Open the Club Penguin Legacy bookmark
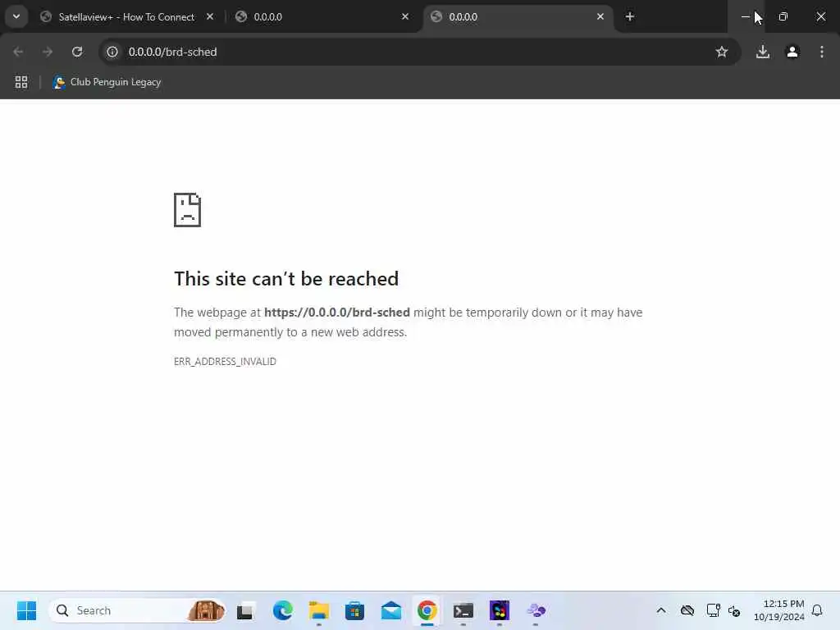 (107, 82)
